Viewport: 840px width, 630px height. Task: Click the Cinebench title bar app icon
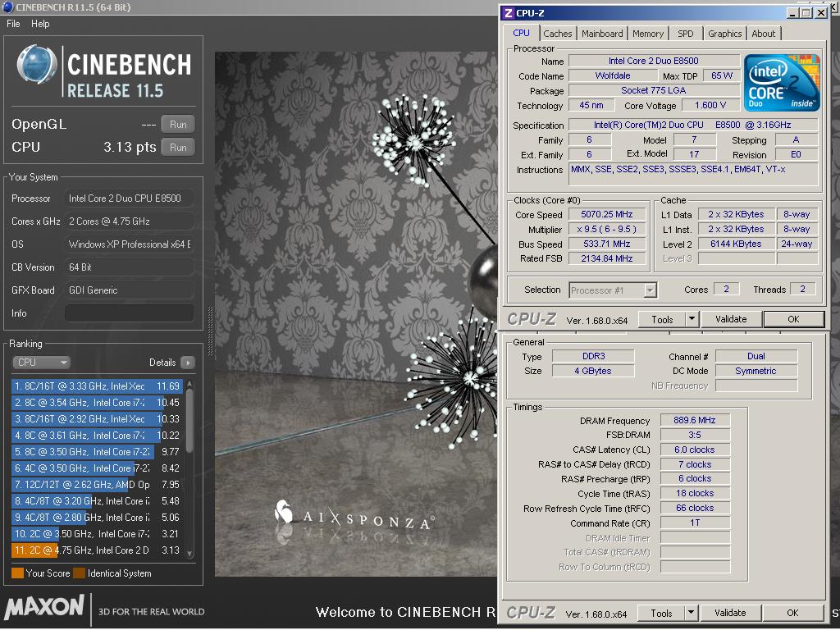click(x=8, y=7)
